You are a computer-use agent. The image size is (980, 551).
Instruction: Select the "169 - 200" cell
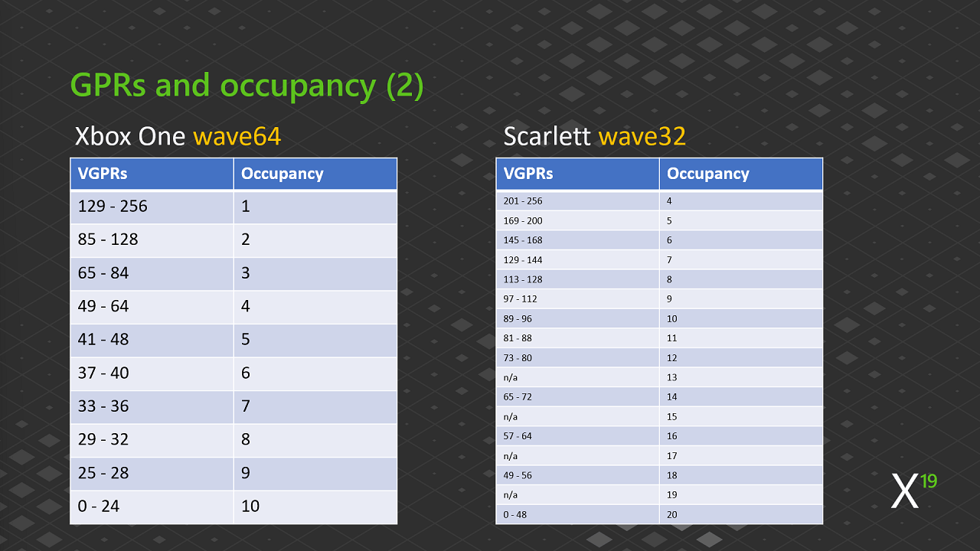(x=577, y=220)
